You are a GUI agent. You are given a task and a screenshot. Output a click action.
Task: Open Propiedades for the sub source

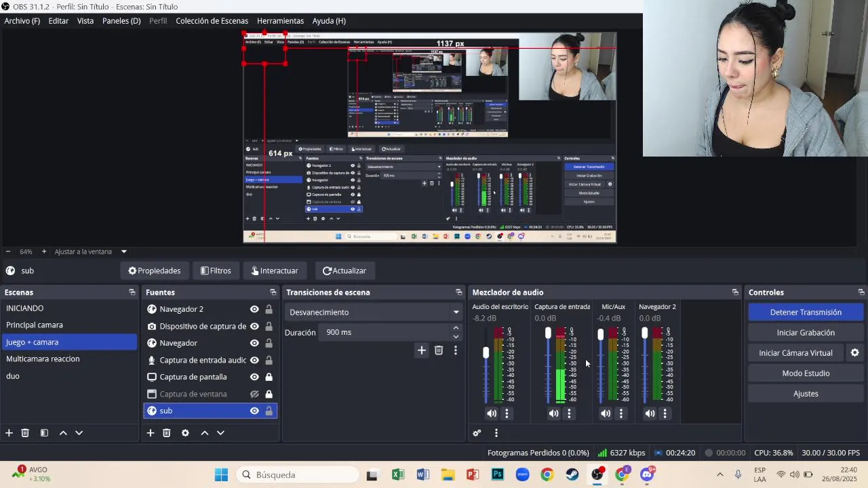155,270
